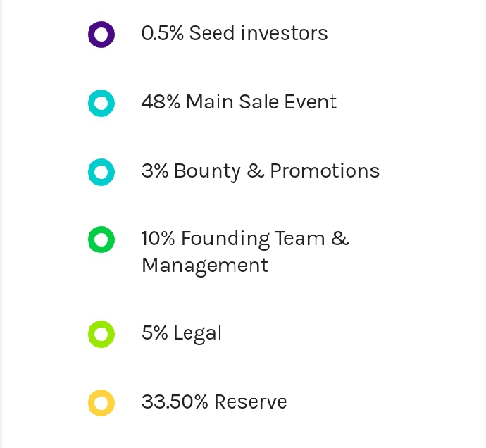The image size is (486, 448).
Task: Click the teal ring beside Bounty & Promotions
Action: pos(101,171)
